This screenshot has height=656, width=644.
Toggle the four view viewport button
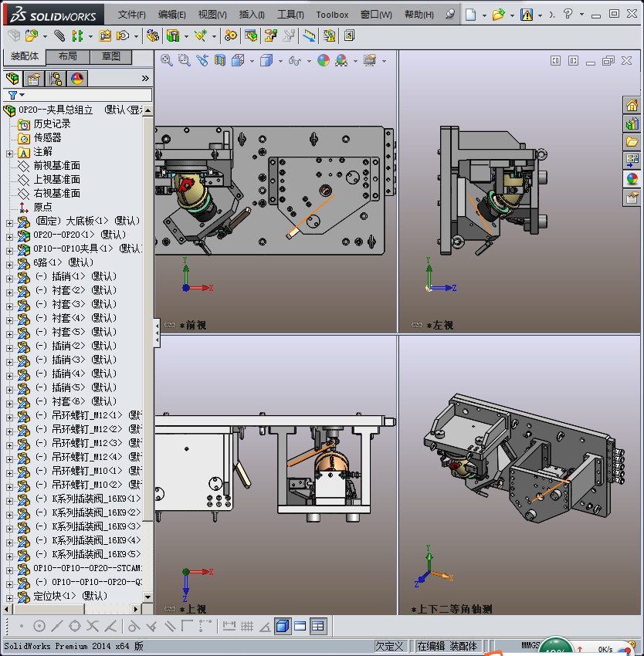tap(318, 627)
